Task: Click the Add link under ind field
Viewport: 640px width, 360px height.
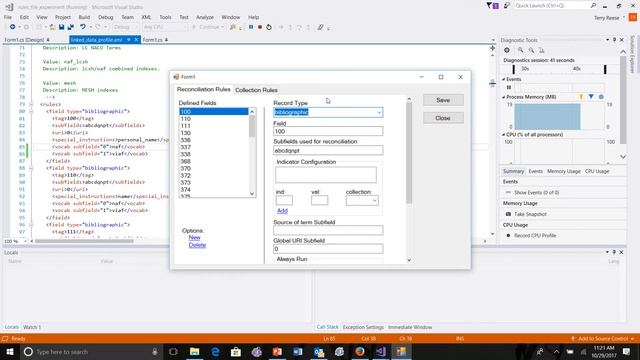Action: pyautogui.click(x=282, y=211)
